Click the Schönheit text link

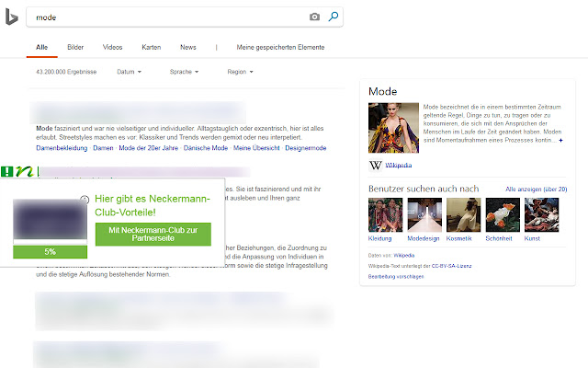coord(499,238)
